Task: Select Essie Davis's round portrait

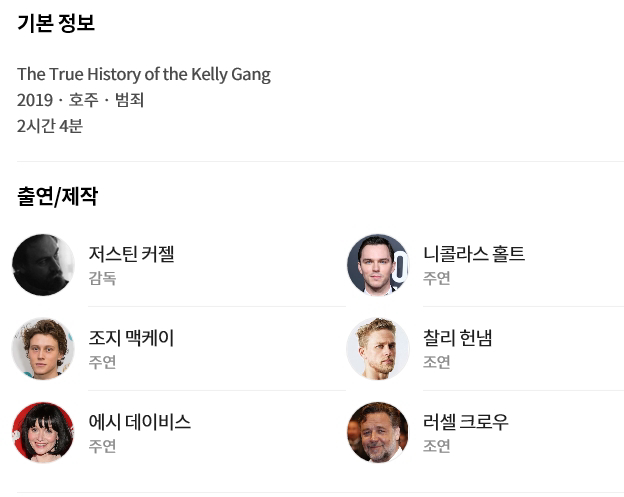Action: [x=43, y=433]
